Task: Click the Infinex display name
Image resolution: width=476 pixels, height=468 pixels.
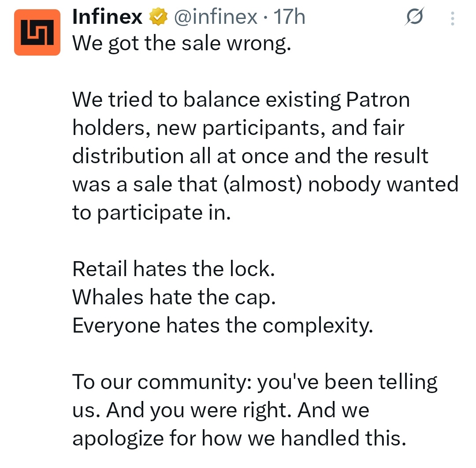Action: pos(107,17)
